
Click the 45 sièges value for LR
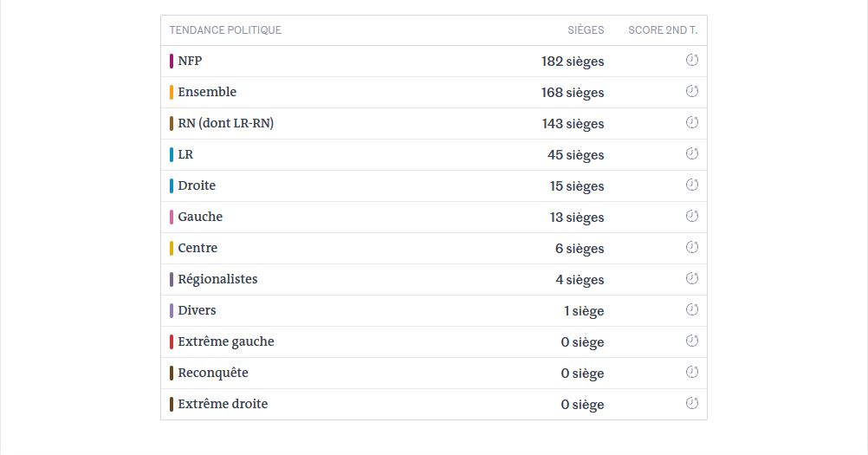click(575, 155)
